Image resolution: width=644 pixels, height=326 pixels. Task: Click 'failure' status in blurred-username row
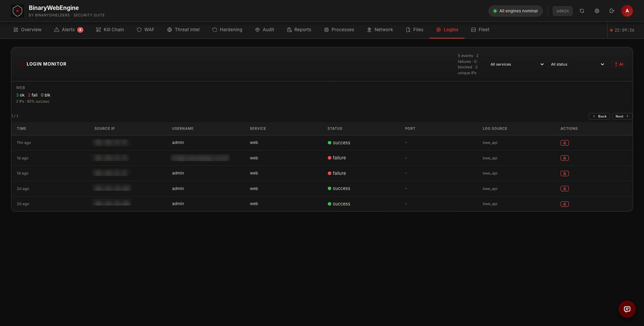tap(337, 158)
